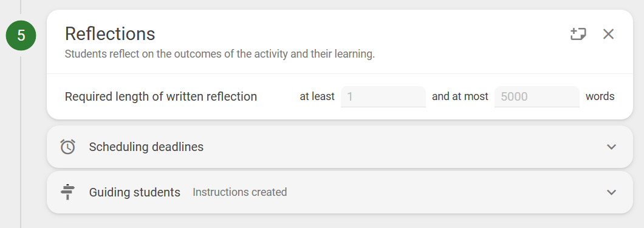Click the 'and at most' label
Viewport: 644px width, 228px height.
click(x=460, y=97)
